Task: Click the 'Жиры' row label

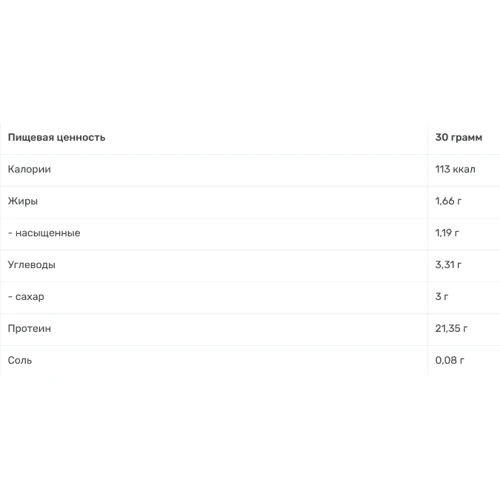Action: coord(23,201)
